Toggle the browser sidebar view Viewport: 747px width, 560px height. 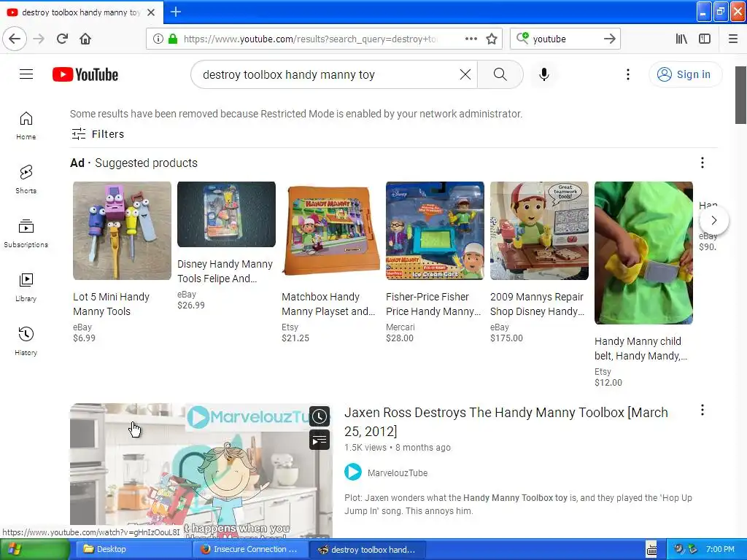[705, 39]
